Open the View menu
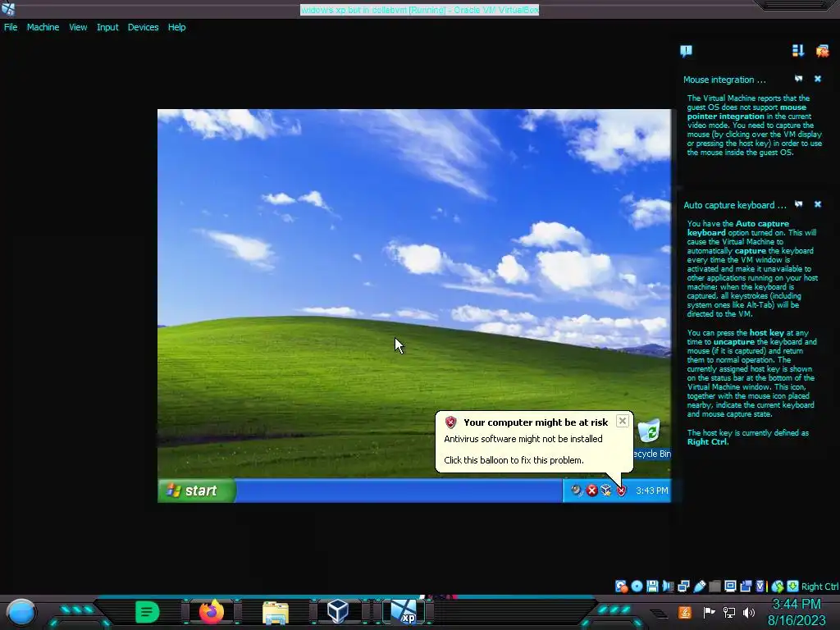This screenshot has height=630, width=840. 78,27
